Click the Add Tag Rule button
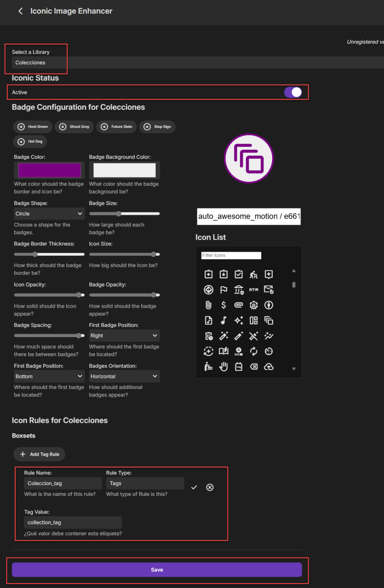The width and height of the screenshot is (384, 588). (x=39, y=454)
